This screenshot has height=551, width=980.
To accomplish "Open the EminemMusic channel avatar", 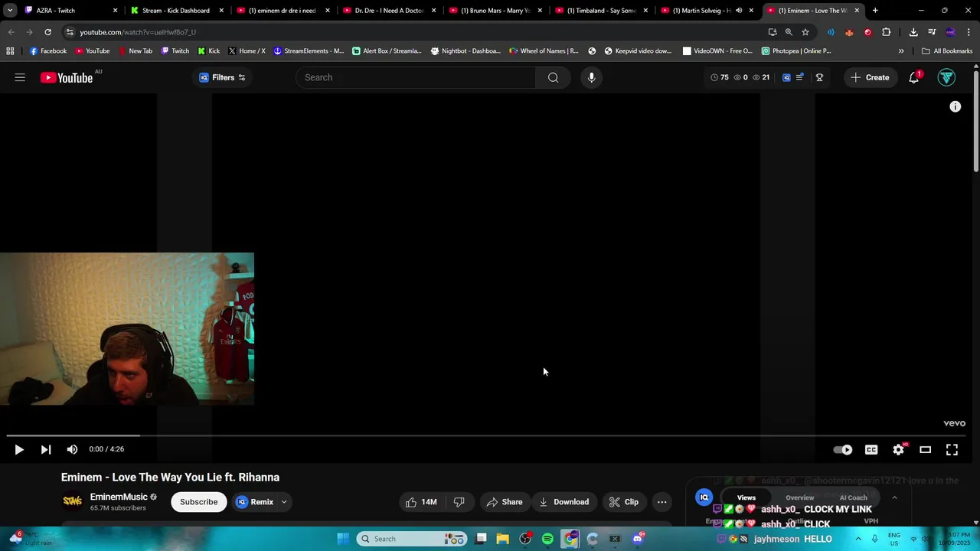I will [73, 501].
